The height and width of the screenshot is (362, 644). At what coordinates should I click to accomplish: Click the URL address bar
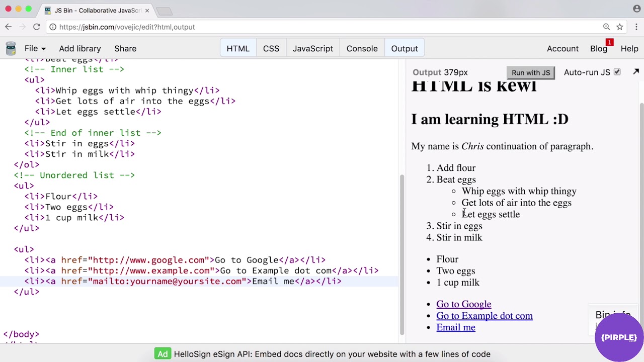coord(322,27)
